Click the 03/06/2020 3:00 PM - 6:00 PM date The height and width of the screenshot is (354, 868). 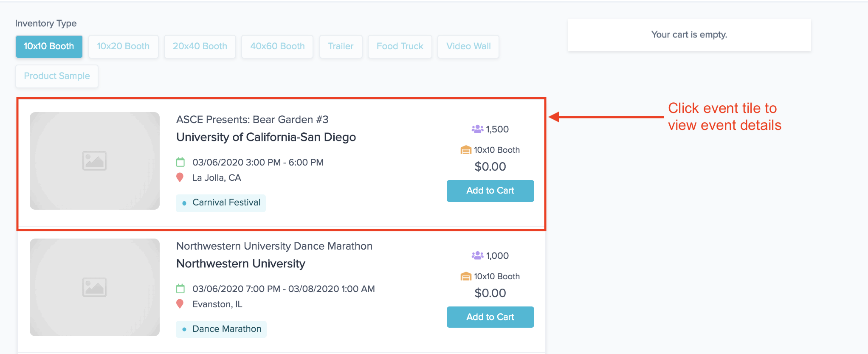(258, 162)
